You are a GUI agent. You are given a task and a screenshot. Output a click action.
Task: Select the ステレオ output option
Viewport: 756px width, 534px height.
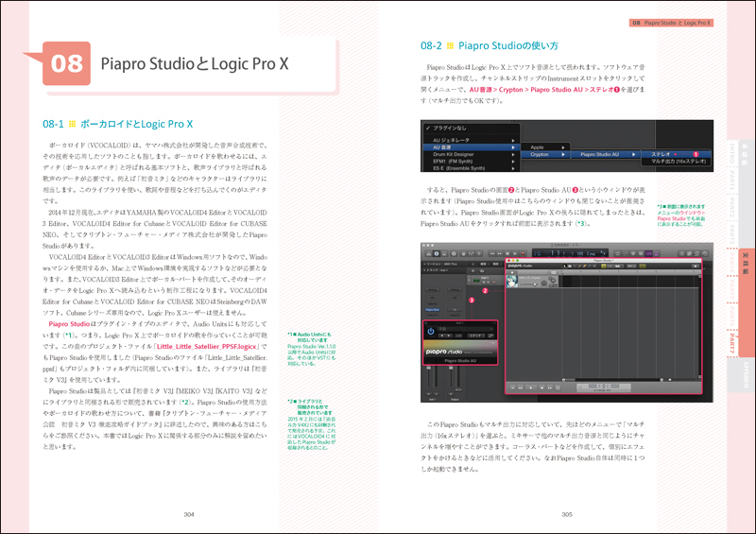678,154
